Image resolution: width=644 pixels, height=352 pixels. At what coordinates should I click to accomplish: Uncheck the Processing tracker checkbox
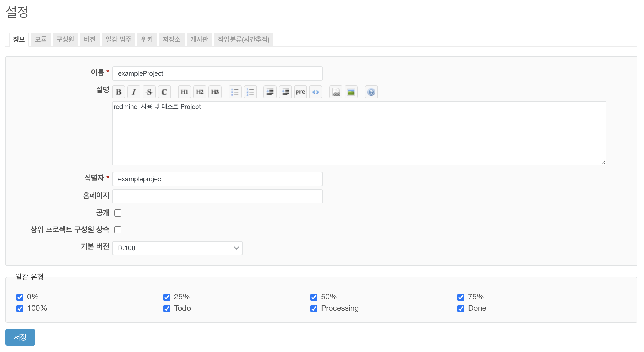(x=314, y=308)
